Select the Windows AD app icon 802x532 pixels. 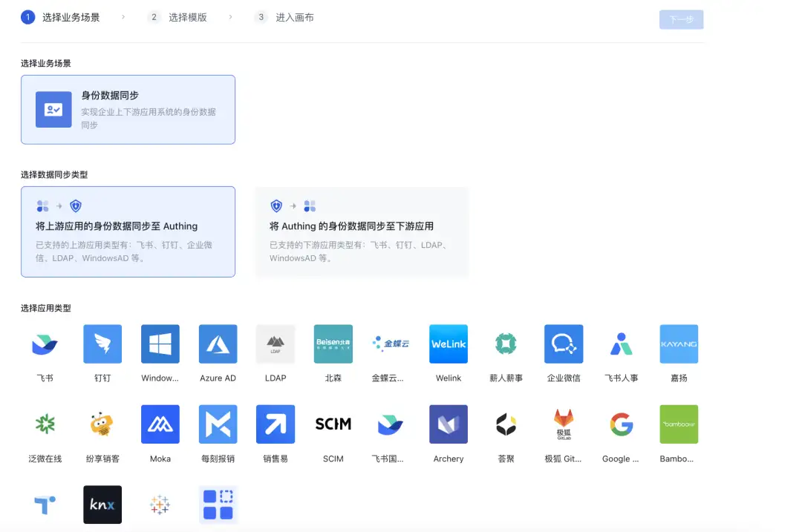tap(160, 344)
